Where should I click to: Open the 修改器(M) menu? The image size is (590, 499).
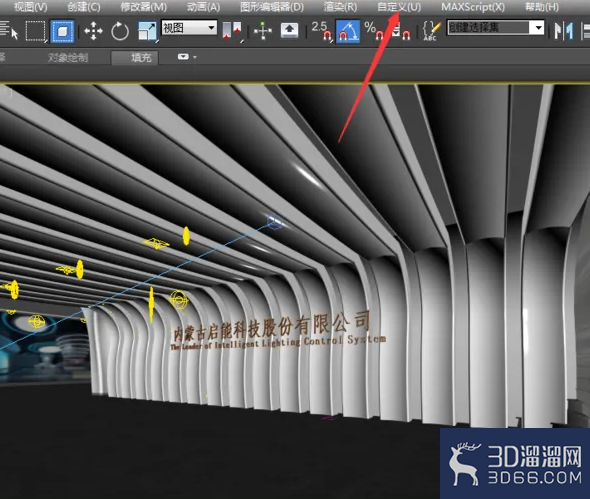[x=144, y=7]
